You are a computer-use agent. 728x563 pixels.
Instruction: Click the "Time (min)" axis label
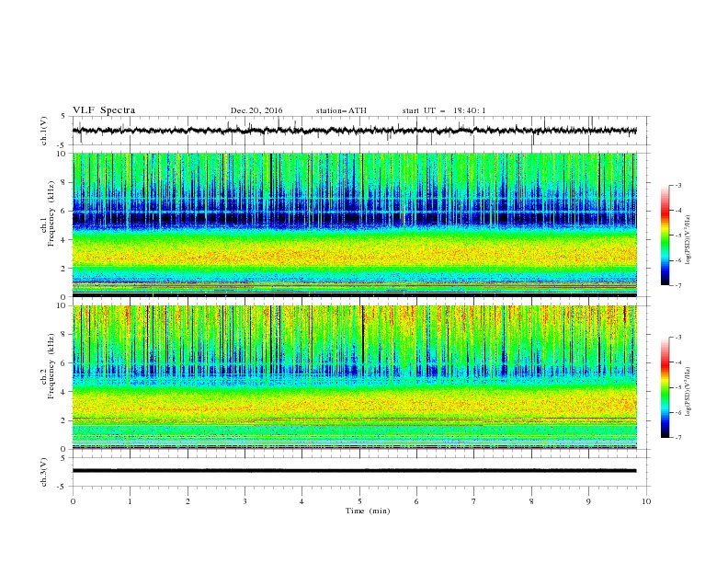coord(368,511)
